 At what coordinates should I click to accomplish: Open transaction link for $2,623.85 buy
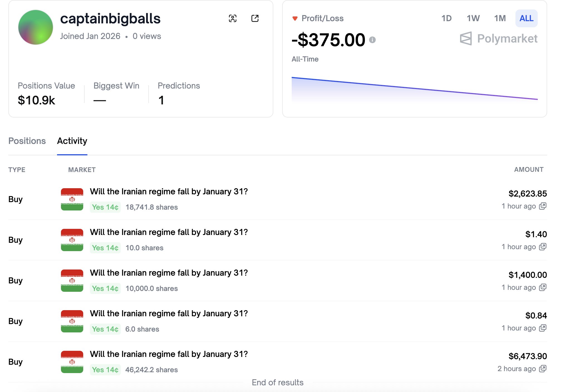point(542,206)
